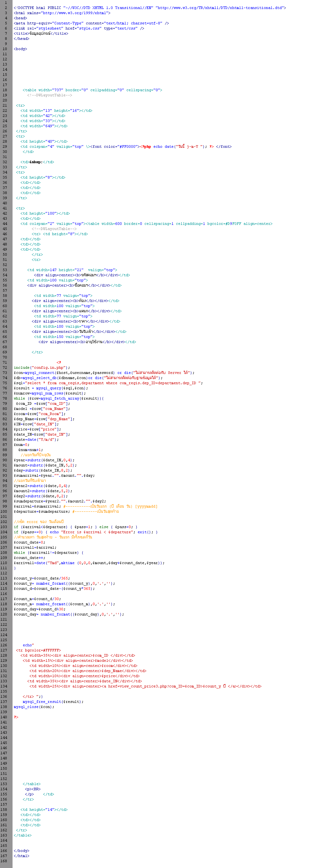Click the if ($arrival<$departure) line
The image size is (320, 868).
[76, 527]
